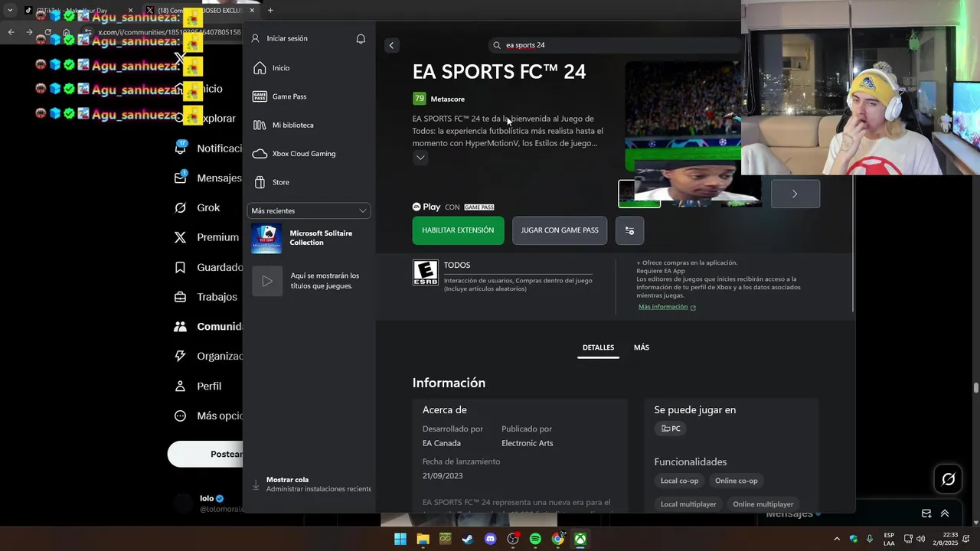Open Steam from the taskbar

pos(468,539)
